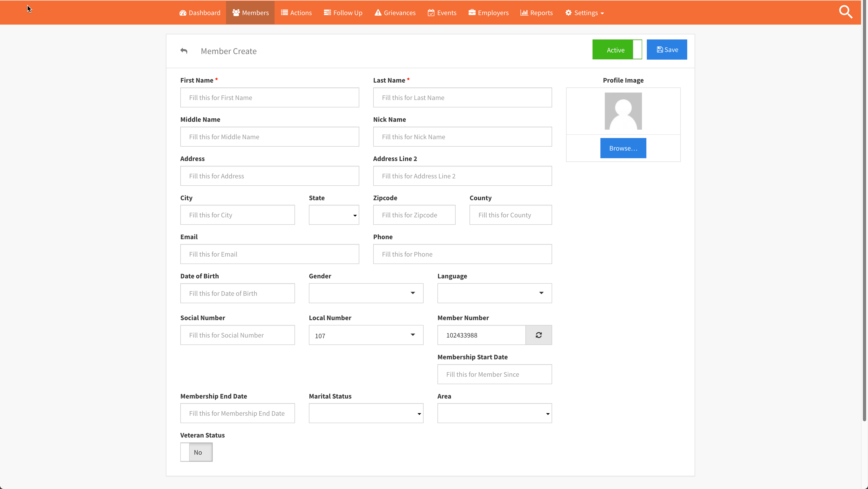Open the Events page
Image resolution: width=868 pixels, height=489 pixels.
pos(442,13)
